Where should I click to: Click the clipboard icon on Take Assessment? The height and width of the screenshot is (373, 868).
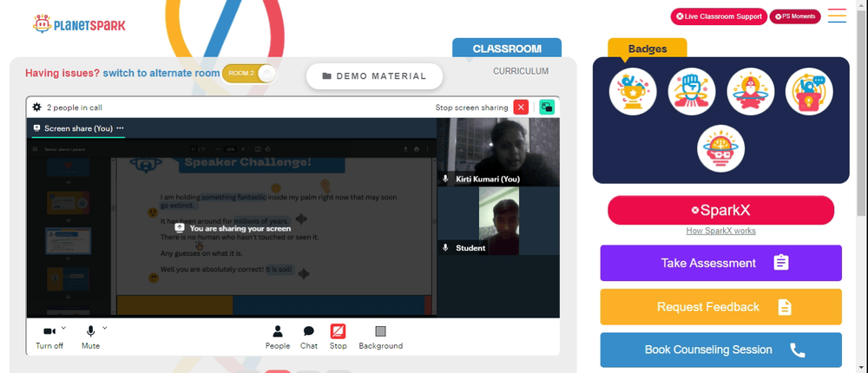tap(780, 262)
